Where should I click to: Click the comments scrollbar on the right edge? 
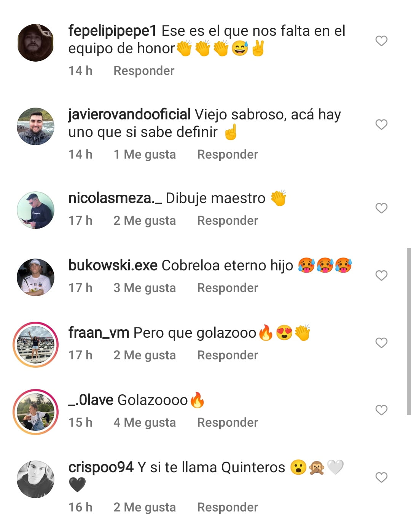tap(409, 331)
